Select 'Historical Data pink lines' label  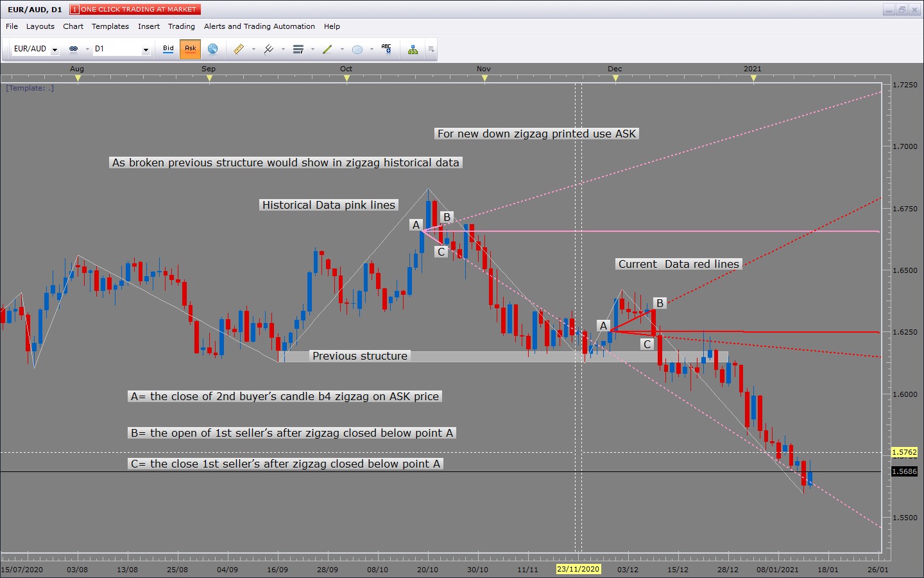(x=329, y=205)
